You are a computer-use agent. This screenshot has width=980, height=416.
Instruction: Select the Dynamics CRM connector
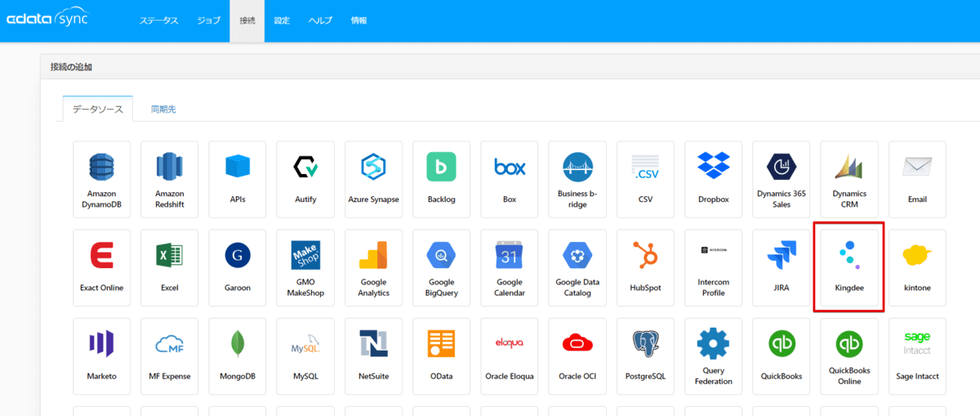click(849, 179)
